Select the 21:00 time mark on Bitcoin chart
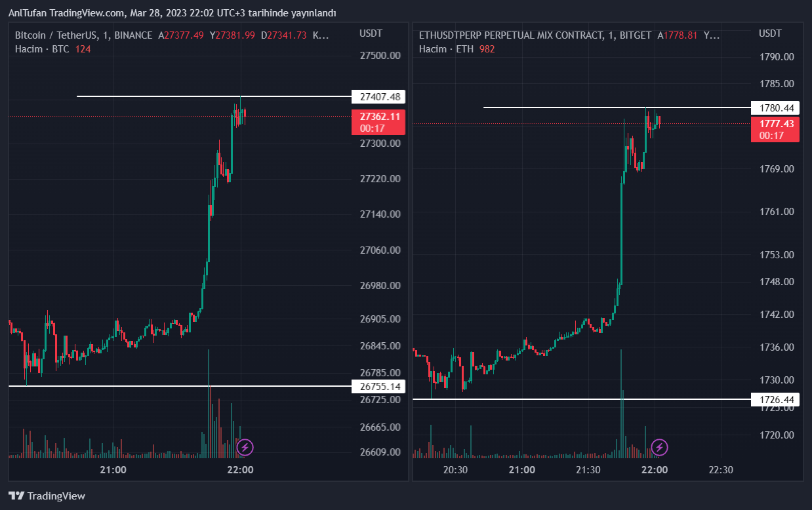 (x=113, y=470)
